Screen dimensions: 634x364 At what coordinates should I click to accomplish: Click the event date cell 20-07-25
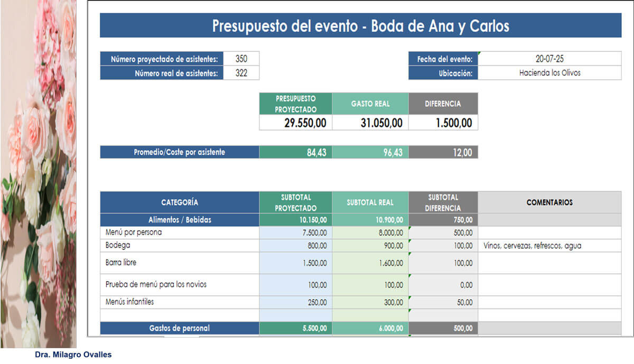click(x=549, y=59)
